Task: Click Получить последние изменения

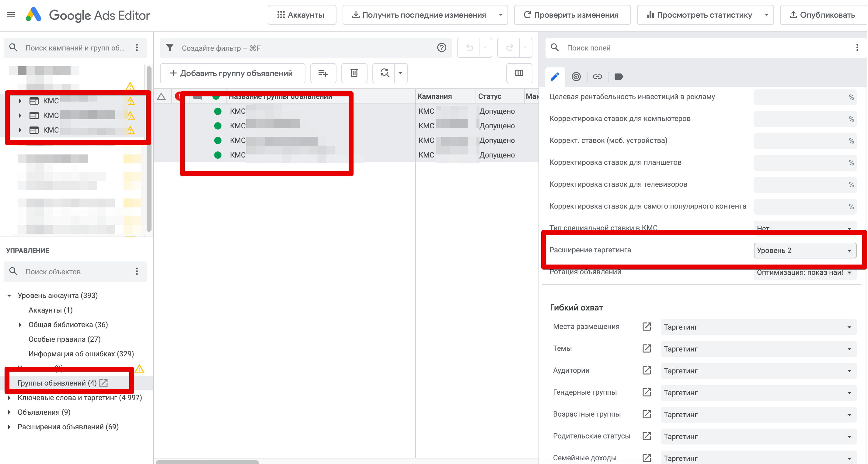Action: [x=419, y=15]
